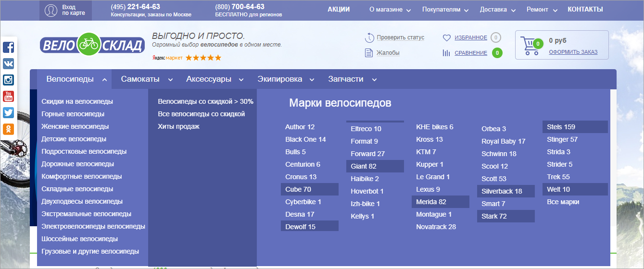Open the ИЗБРАННОЕ link
The width and height of the screenshot is (644, 269).
pyautogui.click(x=471, y=37)
